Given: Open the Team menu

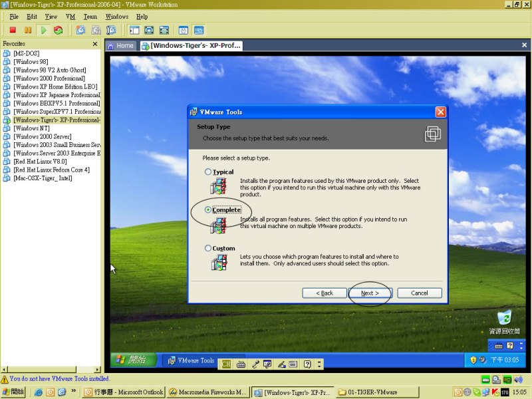Looking at the screenshot, I should coord(90,17).
